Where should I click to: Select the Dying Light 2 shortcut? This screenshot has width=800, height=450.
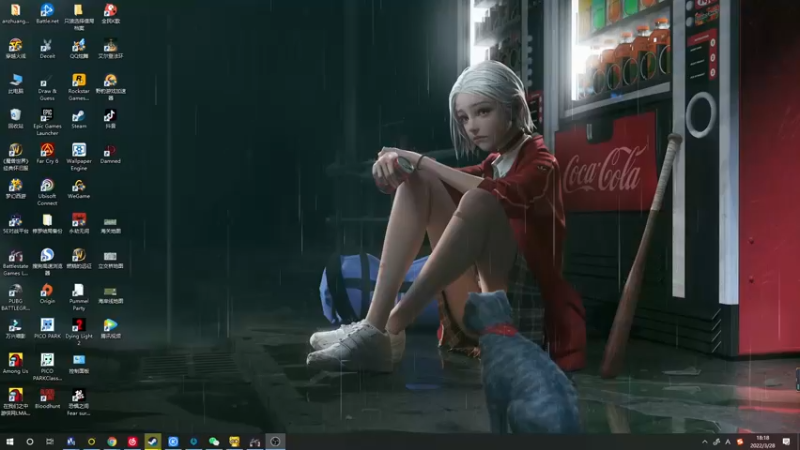click(x=79, y=332)
